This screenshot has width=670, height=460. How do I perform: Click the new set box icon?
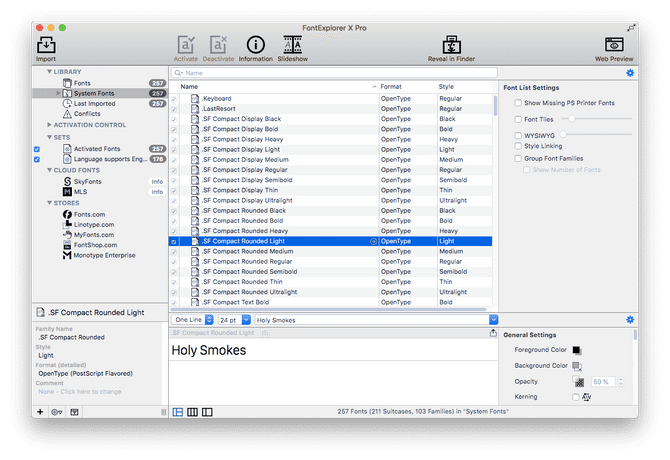[x=74, y=412]
